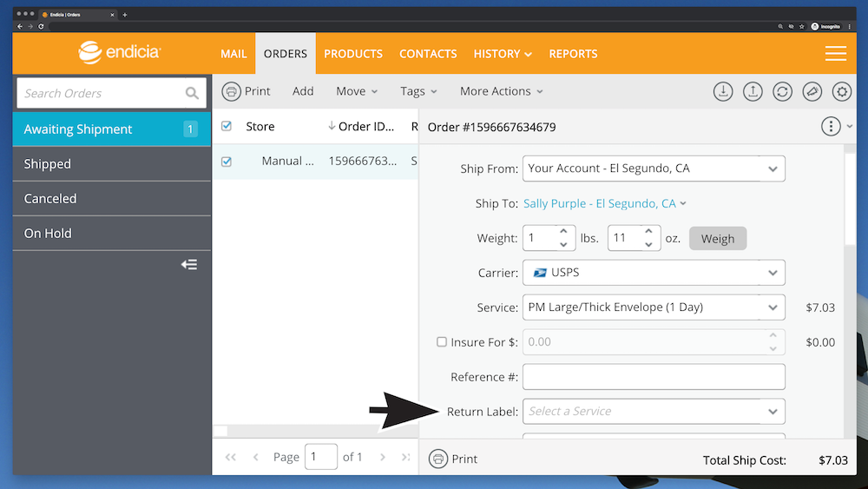868x489 pixels.
Task: Select Shipped in sidebar
Action: (x=112, y=164)
